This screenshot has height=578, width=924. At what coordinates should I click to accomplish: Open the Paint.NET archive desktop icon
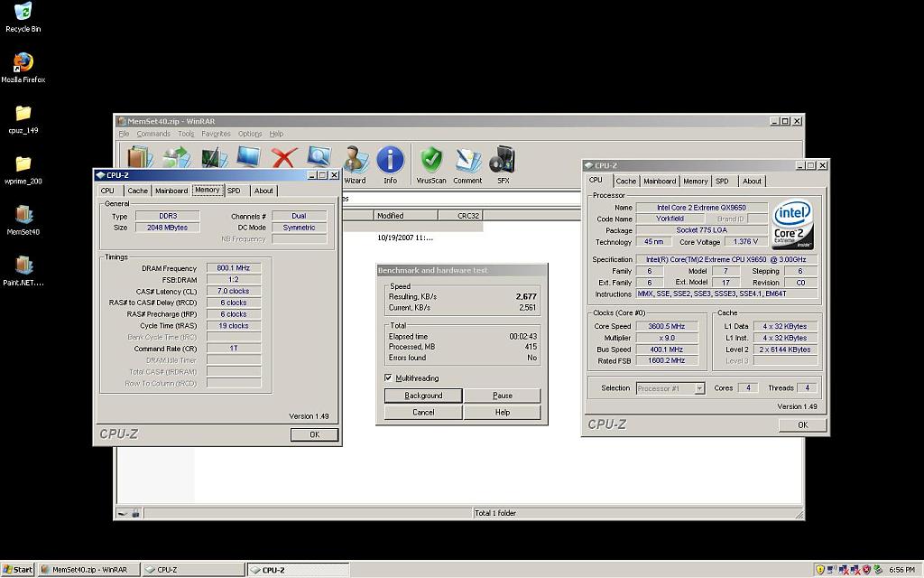23,271
